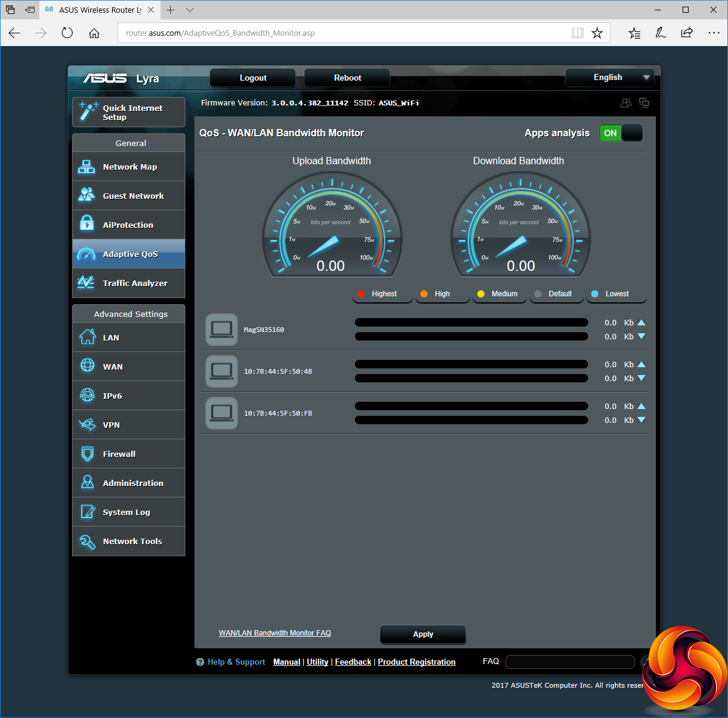The height and width of the screenshot is (718, 728).
Task: Click the 10:7B:44:5F:50:FB device icon
Action: tap(222, 413)
